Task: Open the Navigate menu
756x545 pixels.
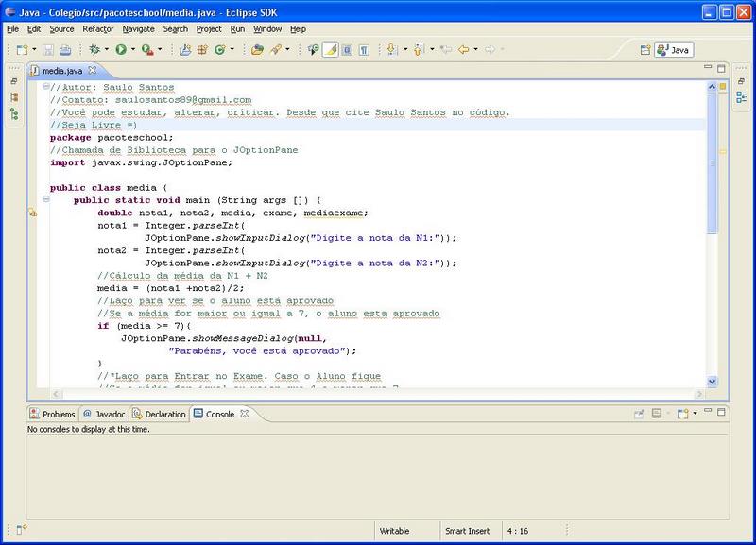Action: pos(138,29)
